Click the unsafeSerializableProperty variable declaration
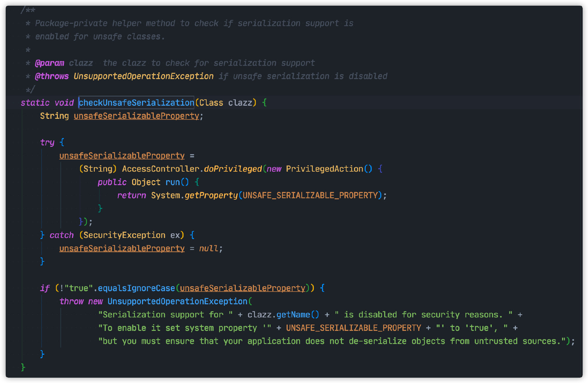 tap(136, 116)
